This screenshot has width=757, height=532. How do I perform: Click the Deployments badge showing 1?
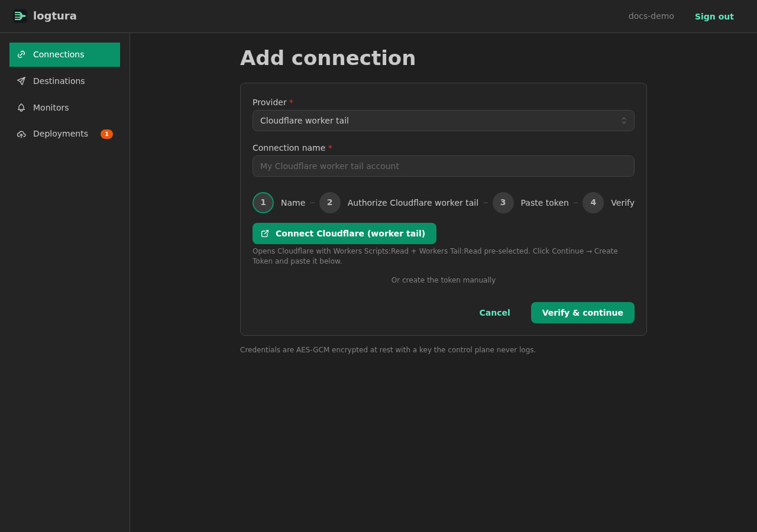pos(106,134)
